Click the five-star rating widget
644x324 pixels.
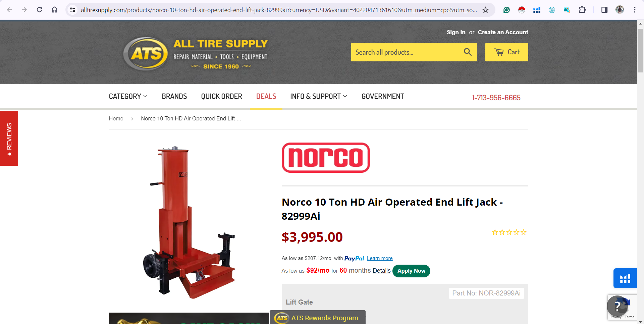click(509, 232)
